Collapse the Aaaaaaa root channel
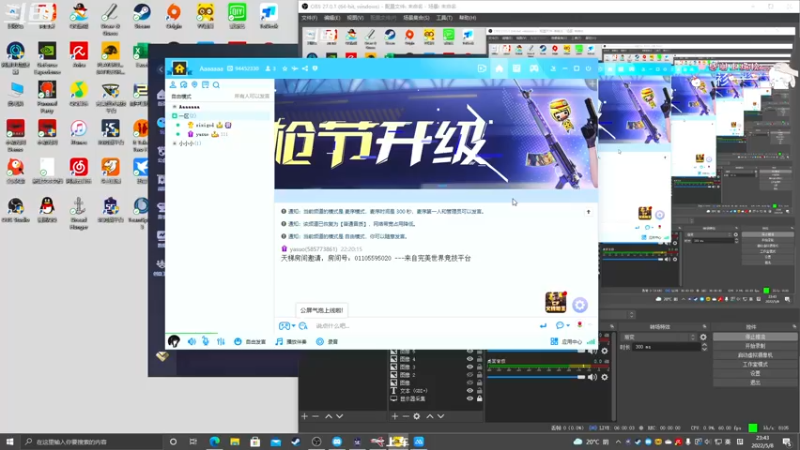800x450 pixels. (174, 107)
